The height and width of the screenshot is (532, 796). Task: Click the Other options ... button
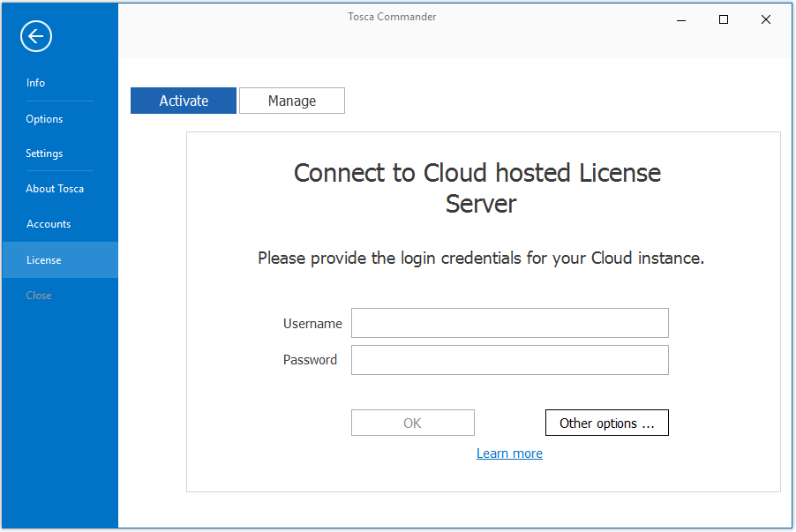(x=607, y=423)
